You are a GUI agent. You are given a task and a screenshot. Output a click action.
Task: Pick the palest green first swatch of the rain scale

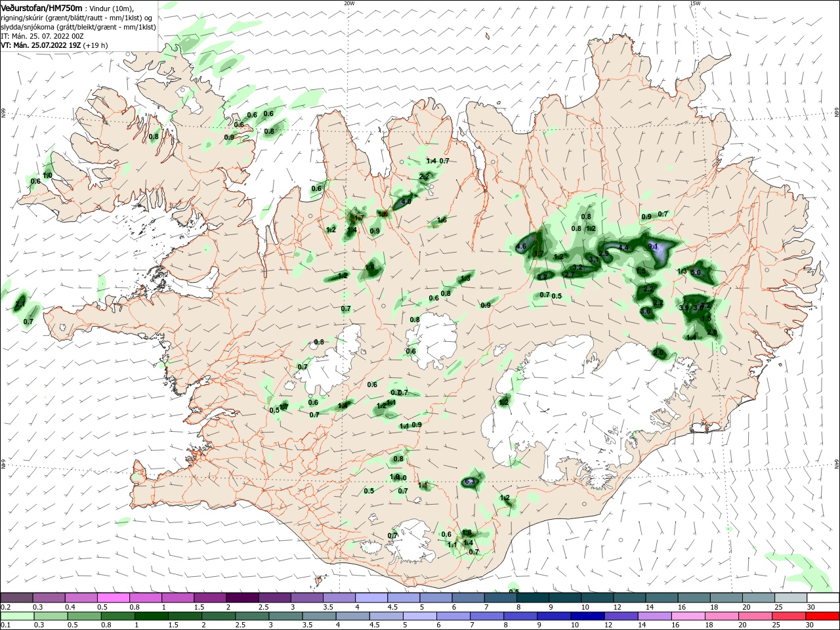pyautogui.click(x=16, y=616)
